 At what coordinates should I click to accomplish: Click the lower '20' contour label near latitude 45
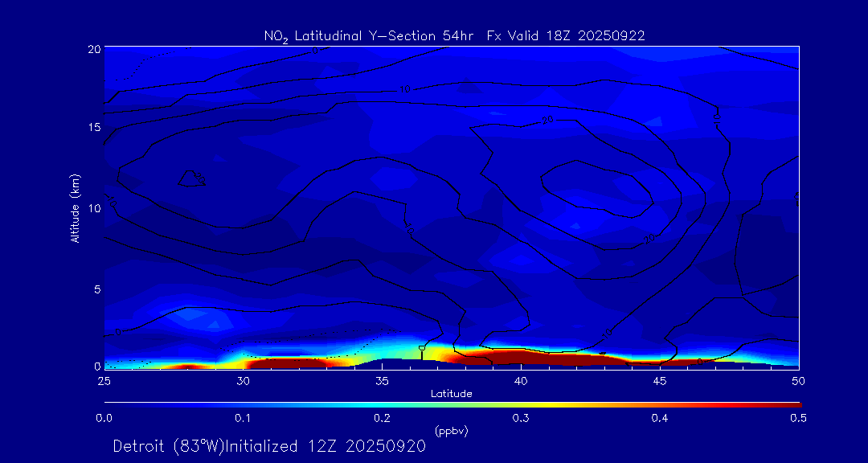tap(649, 239)
